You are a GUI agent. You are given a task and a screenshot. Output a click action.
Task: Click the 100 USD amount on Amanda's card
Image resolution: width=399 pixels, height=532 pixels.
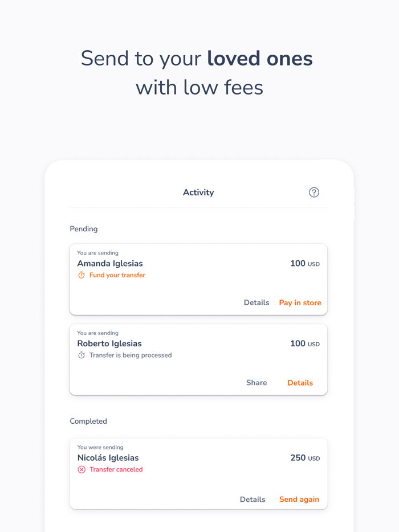(305, 263)
